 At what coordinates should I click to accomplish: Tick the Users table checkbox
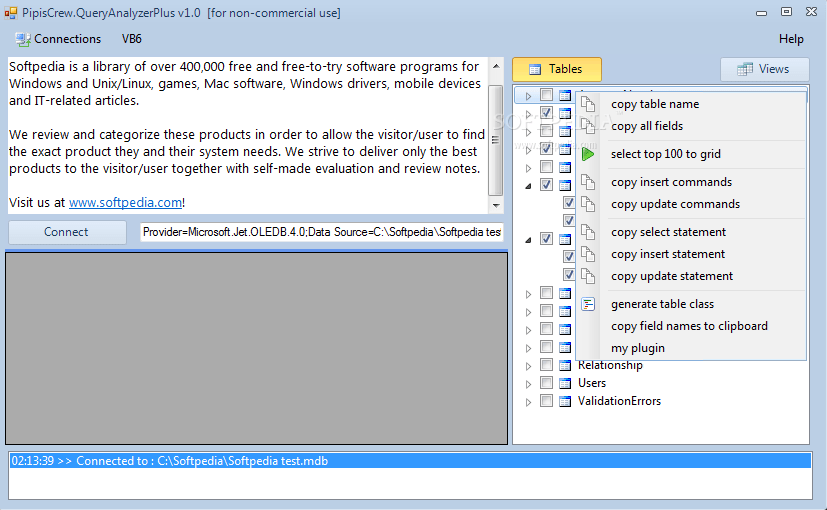tap(546, 383)
